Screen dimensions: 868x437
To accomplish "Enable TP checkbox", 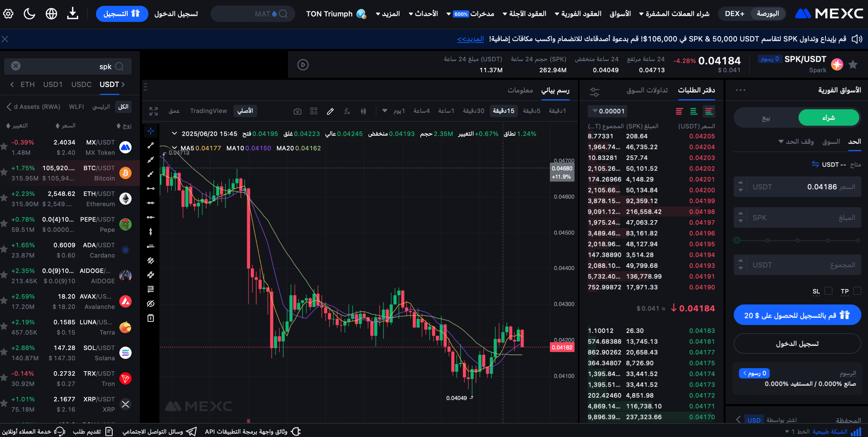I will point(857,291).
